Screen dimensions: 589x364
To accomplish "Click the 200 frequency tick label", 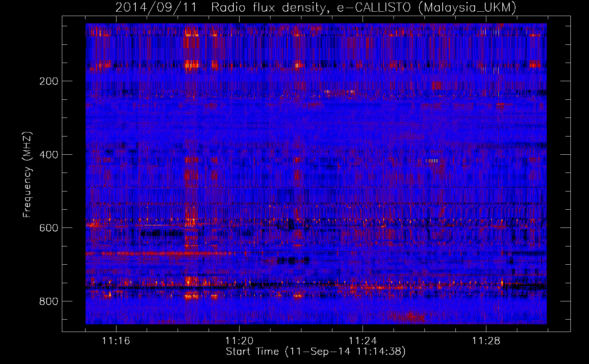I will pyautogui.click(x=49, y=81).
